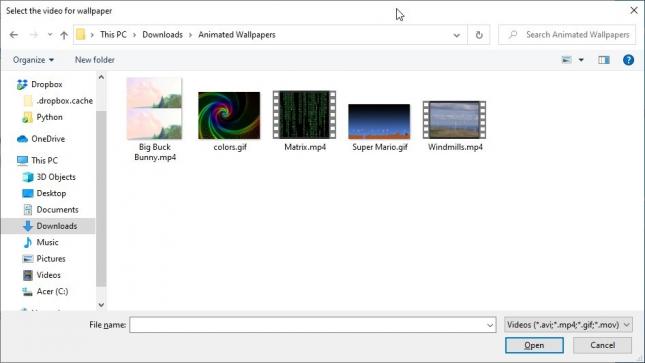Click the Acer (C:) drive icon

[28, 292]
